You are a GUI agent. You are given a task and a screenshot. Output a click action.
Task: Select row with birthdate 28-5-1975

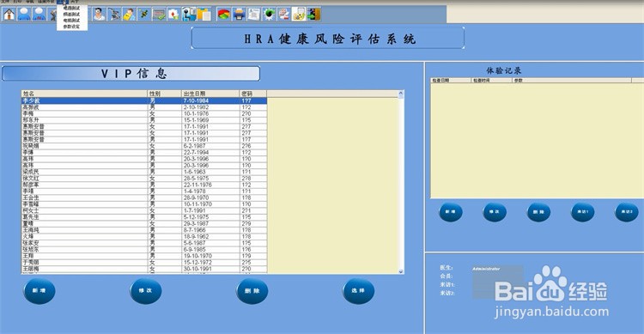[143, 179]
